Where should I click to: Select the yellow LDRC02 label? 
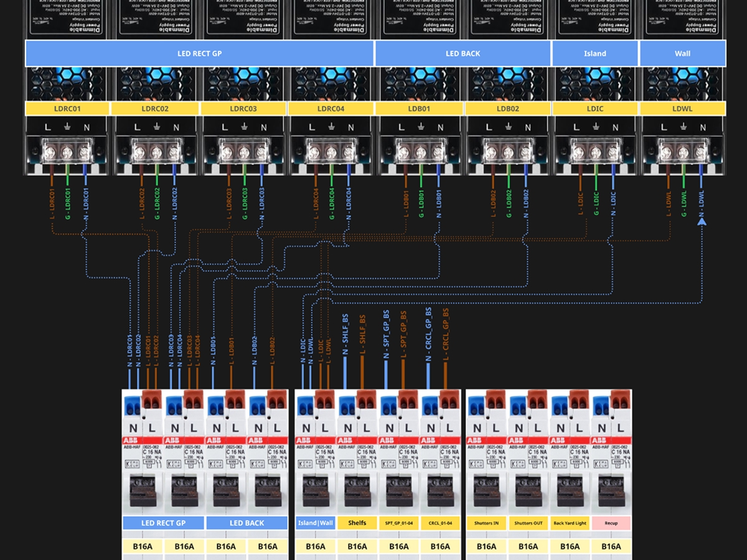(155, 108)
